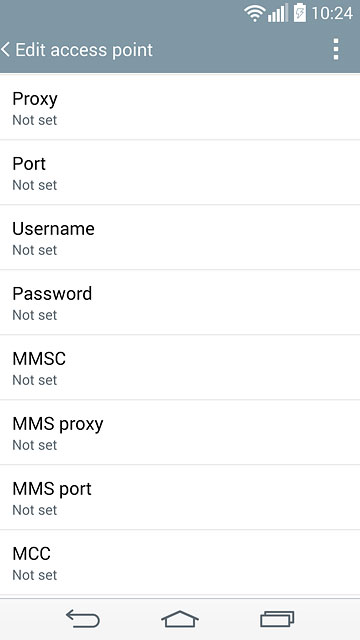Select the MMS proxy option
Screen dimensions: 360x640
180,432
